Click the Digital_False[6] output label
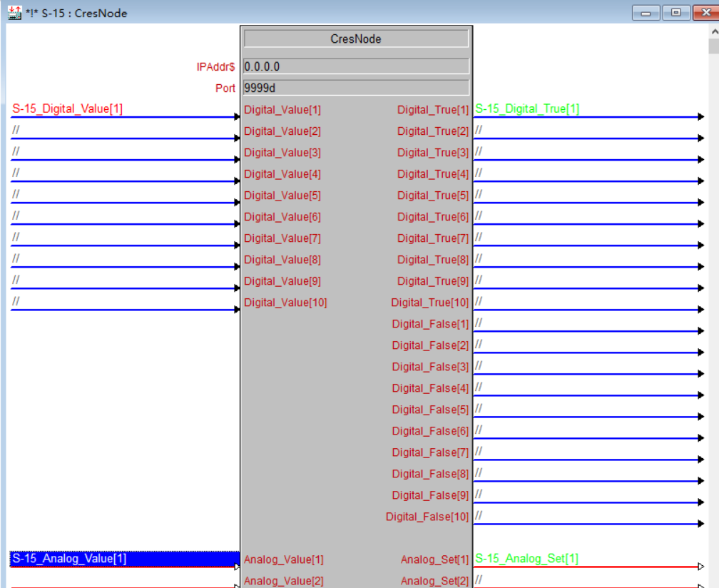This screenshot has height=588, width=719. (x=431, y=431)
